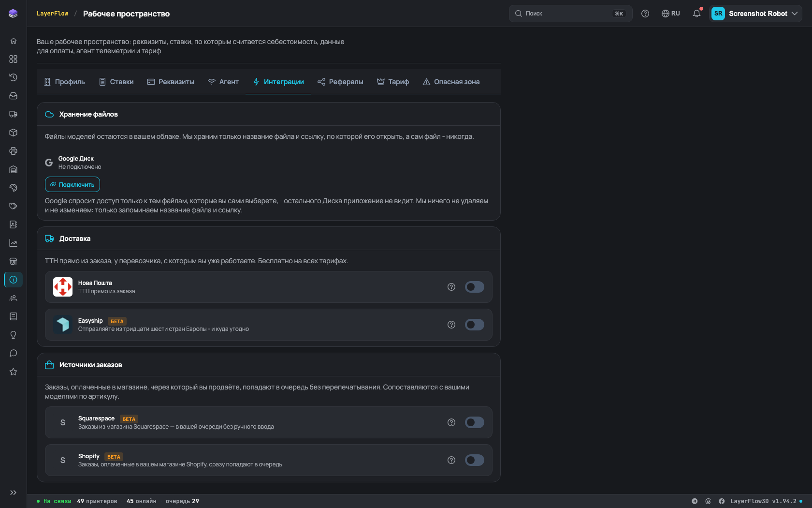Open the RU language selector
The height and width of the screenshot is (508, 812).
[x=671, y=14]
